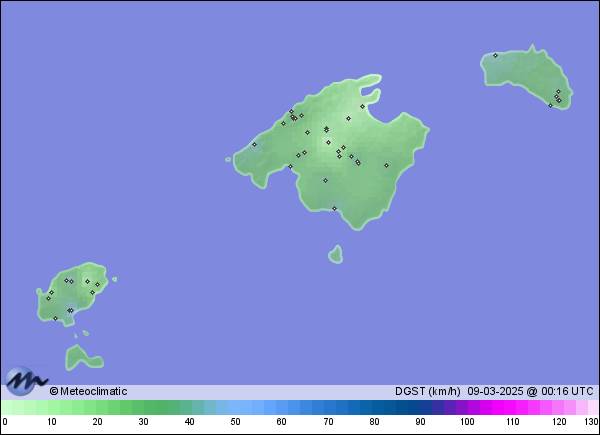The height and width of the screenshot is (435, 600).
Task: Click Formentera island at bottom left
Action: (83, 358)
